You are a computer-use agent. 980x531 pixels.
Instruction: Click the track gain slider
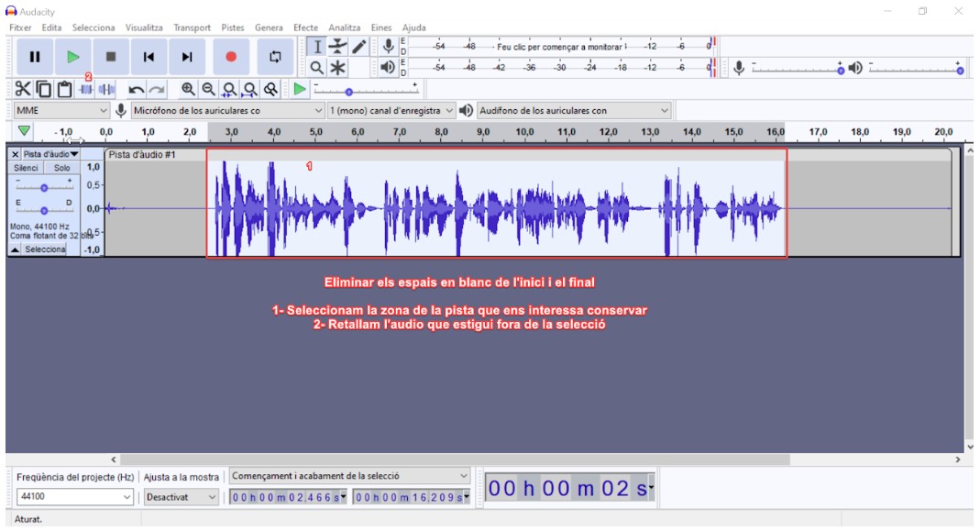pos(44,187)
